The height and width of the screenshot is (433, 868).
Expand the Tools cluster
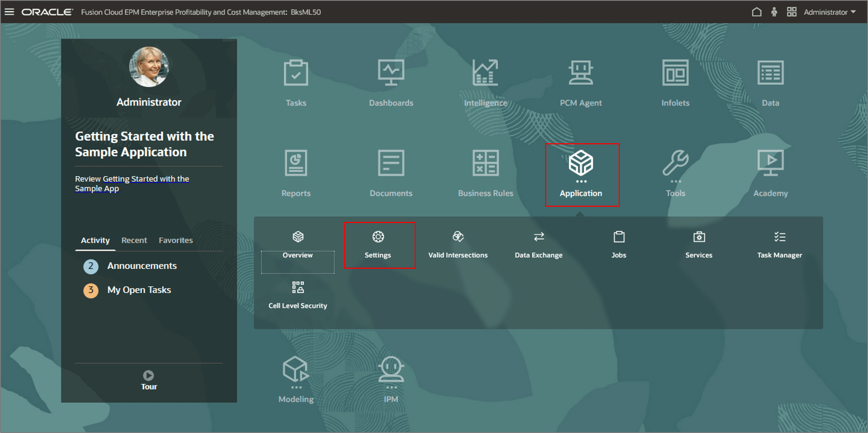(675, 163)
